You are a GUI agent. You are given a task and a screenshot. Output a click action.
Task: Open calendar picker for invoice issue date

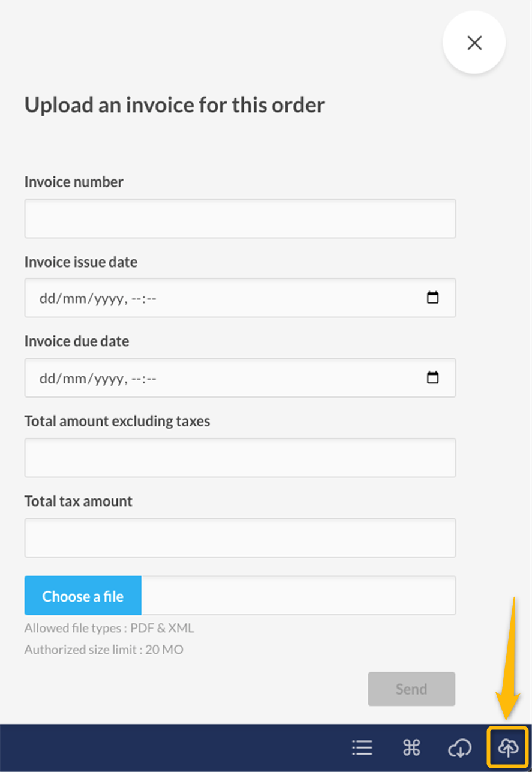point(432,298)
